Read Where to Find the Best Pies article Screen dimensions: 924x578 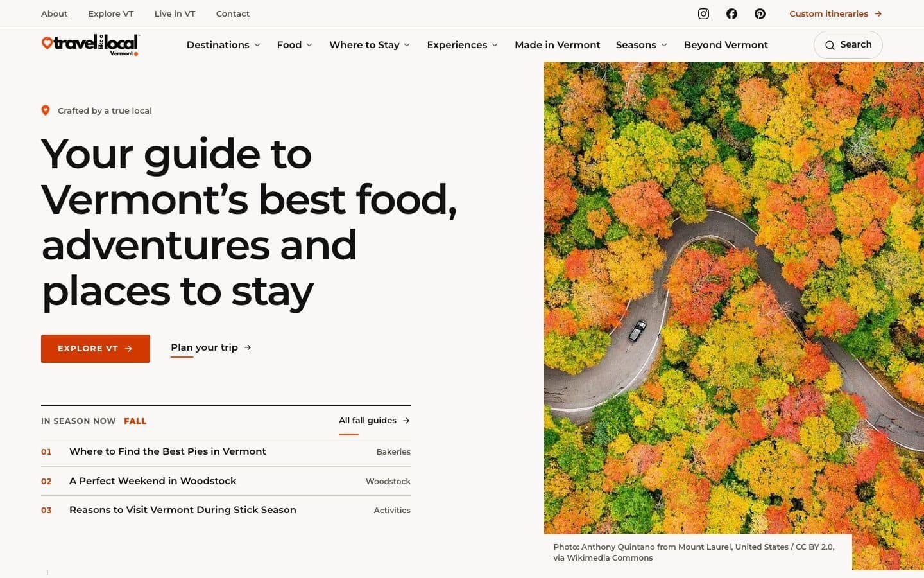coord(167,451)
